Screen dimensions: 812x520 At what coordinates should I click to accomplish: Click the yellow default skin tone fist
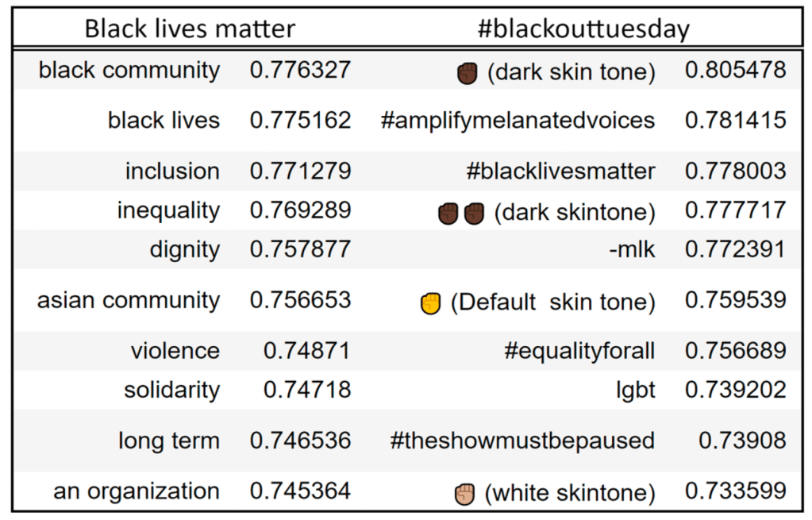click(429, 303)
